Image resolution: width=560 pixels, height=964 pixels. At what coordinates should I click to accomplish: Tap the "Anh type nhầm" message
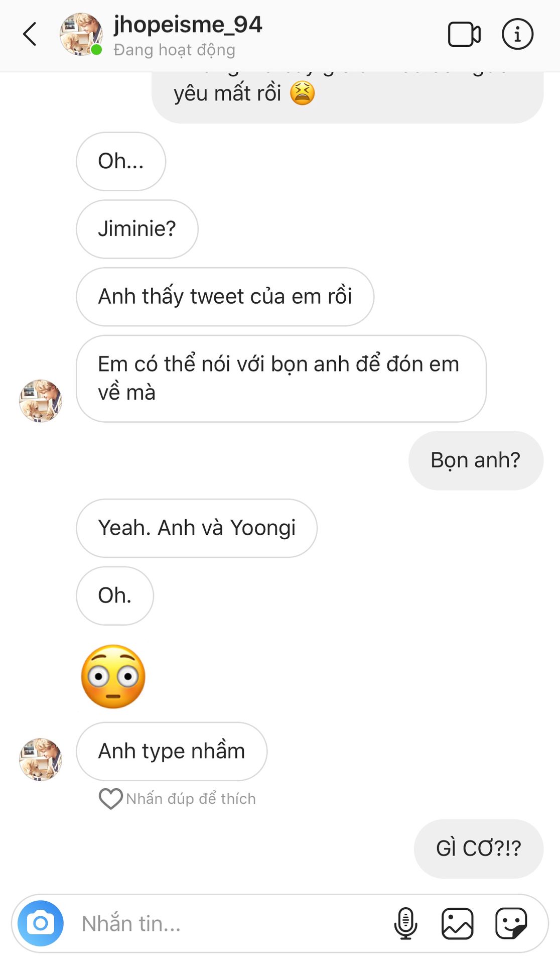[171, 752]
